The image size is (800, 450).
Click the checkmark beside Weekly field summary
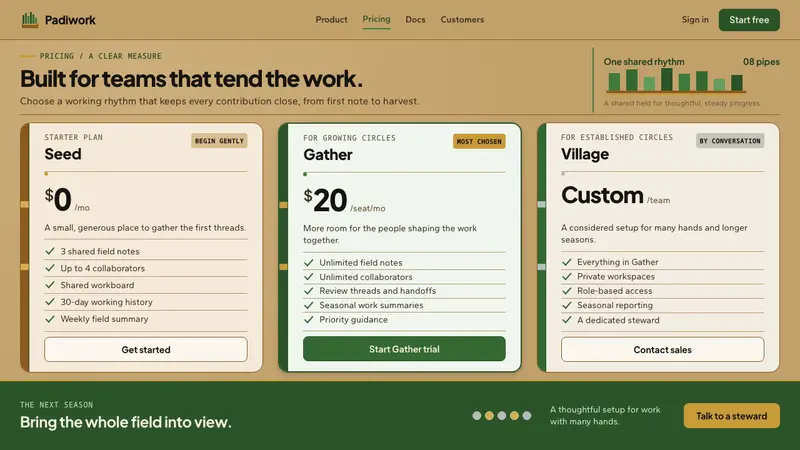[50, 319]
